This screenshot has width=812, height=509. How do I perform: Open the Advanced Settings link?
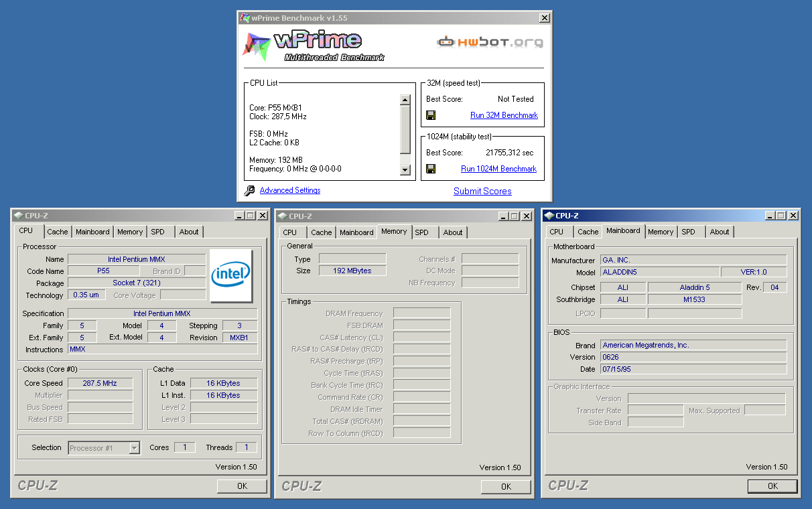[x=290, y=190]
